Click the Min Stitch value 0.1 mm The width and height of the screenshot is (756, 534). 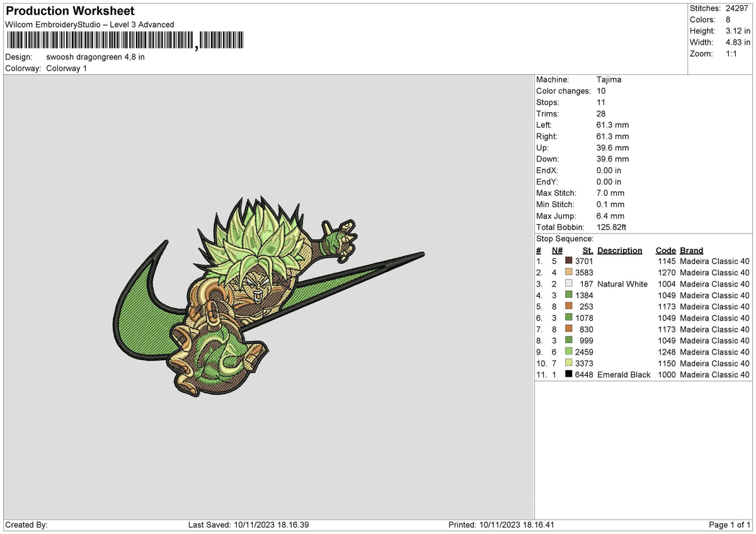(610, 204)
